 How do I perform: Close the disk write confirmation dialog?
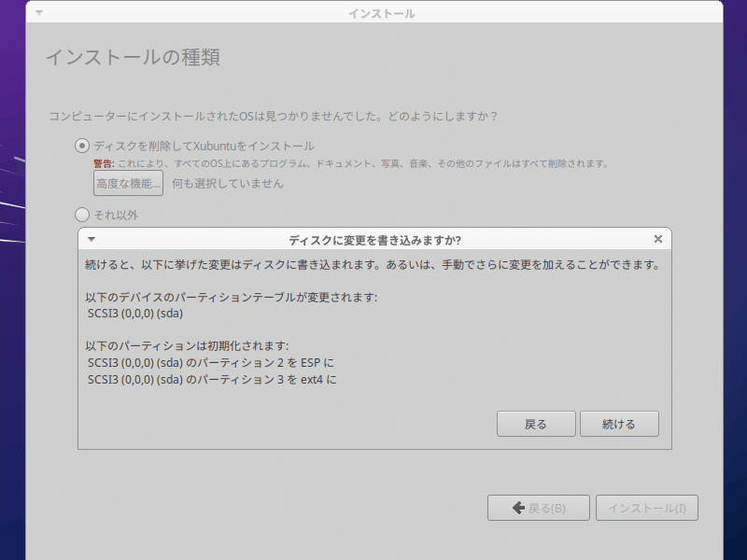(658, 239)
